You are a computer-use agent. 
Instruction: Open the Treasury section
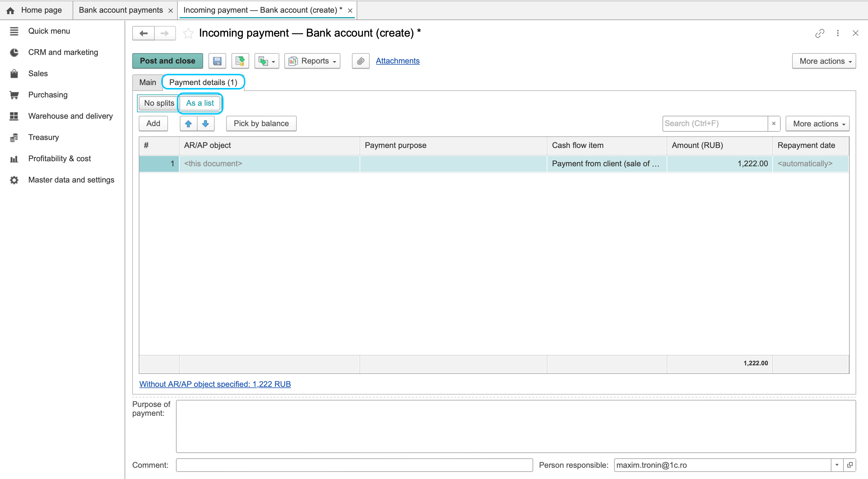point(43,137)
